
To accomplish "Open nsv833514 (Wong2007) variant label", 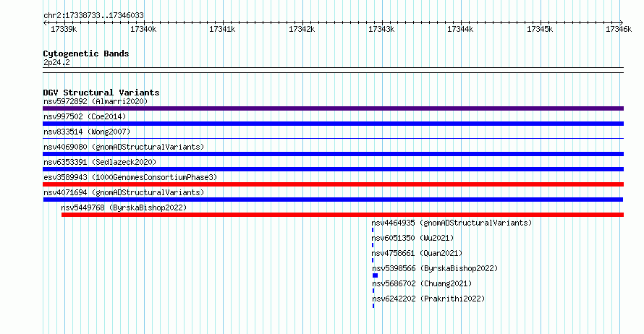I will [87, 132].
